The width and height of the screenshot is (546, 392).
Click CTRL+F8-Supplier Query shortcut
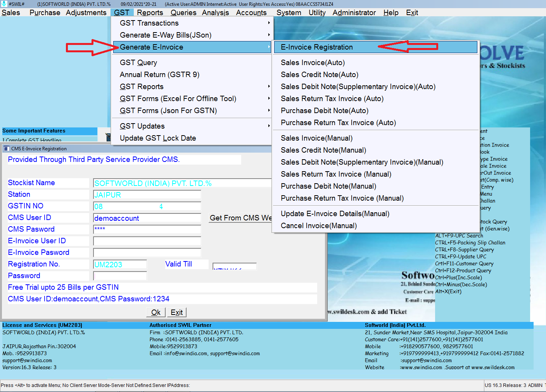[x=465, y=250]
